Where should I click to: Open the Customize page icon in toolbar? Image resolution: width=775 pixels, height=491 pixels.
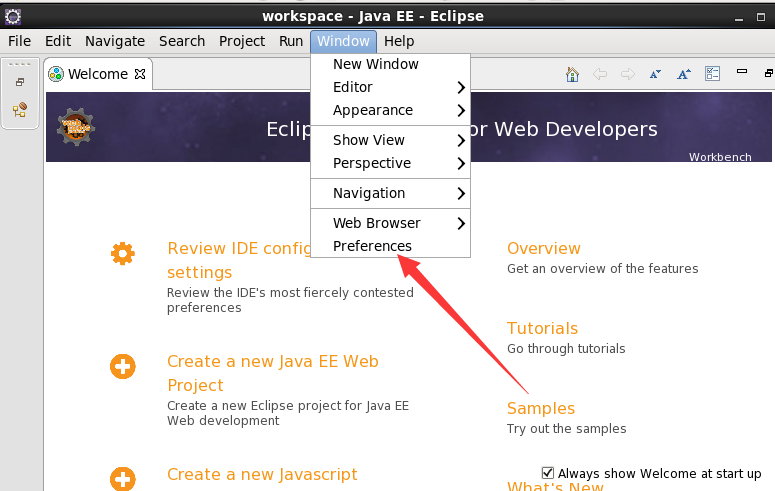pyautogui.click(x=712, y=74)
